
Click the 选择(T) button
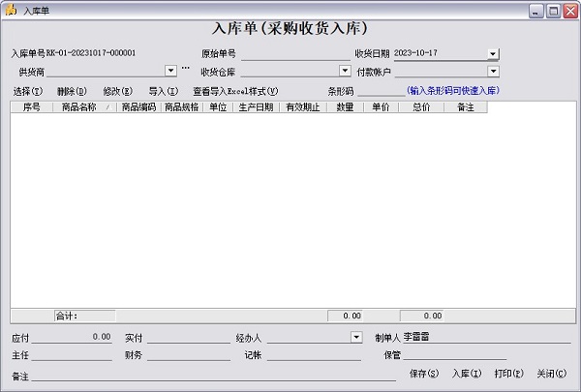click(28, 91)
